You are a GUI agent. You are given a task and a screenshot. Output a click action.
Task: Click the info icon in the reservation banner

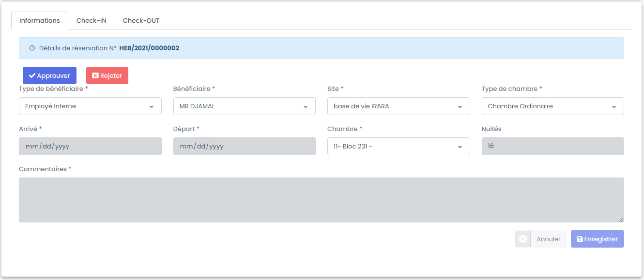click(32, 48)
